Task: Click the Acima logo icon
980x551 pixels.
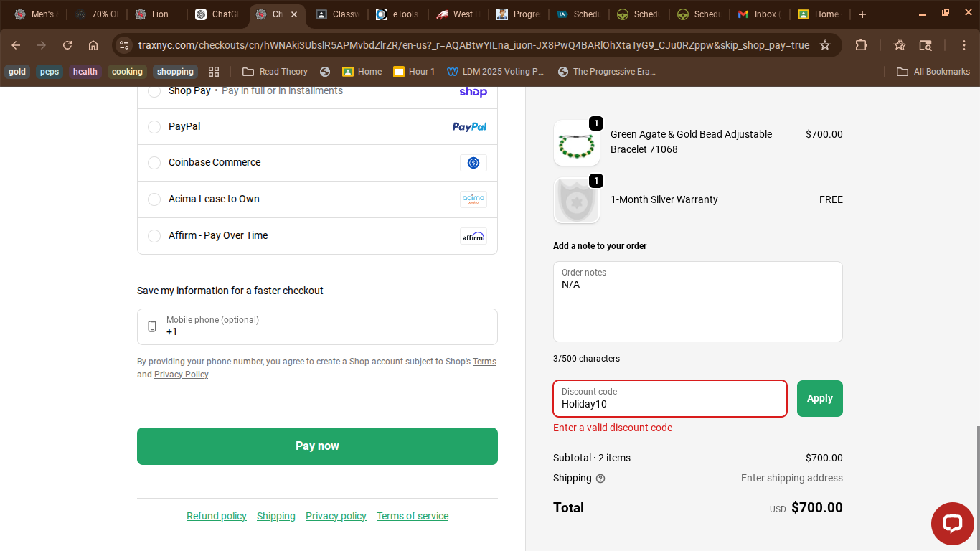Action: click(473, 199)
